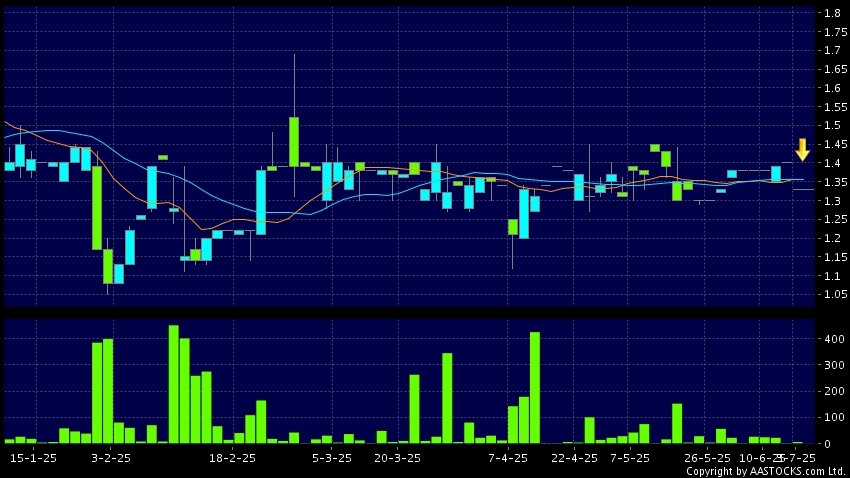Select the 1.7 price level label
Viewport: 850px width, 478px height.
tap(833, 50)
